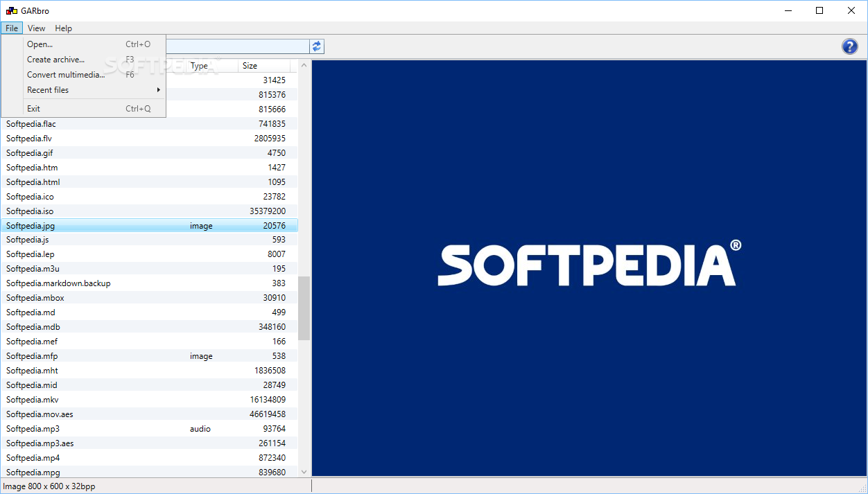The image size is (868, 494).
Task: Click size value 815666
Action: (272, 109)
